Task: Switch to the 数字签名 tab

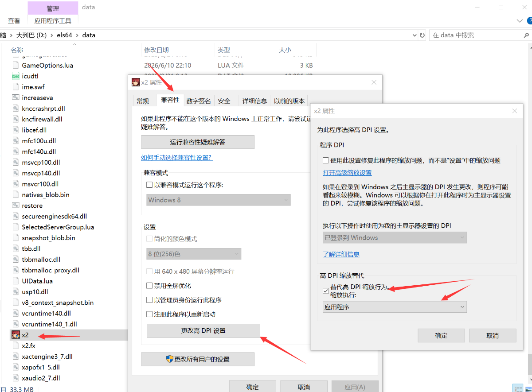Action: coord(199,101)
